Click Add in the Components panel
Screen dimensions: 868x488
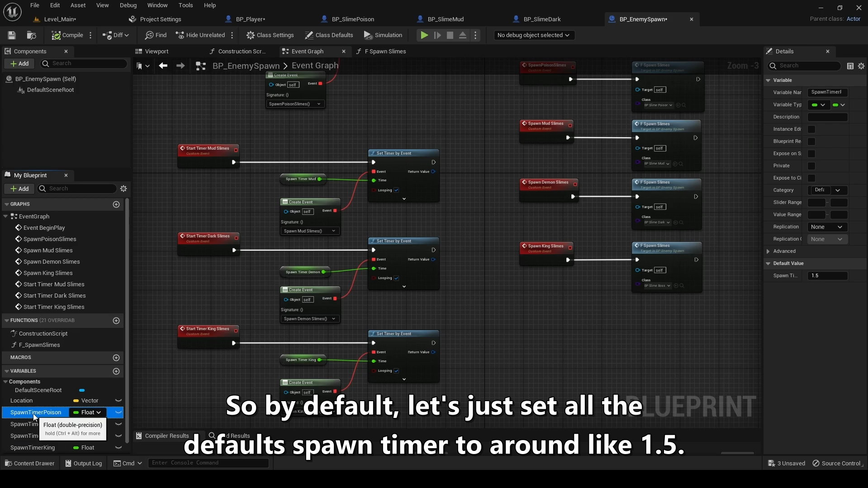click(x=19, y=63)
